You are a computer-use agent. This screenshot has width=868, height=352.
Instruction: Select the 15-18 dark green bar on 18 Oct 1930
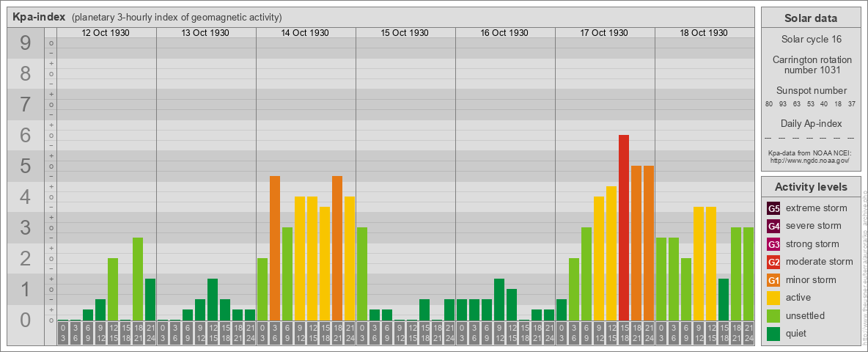coord(724,299)
